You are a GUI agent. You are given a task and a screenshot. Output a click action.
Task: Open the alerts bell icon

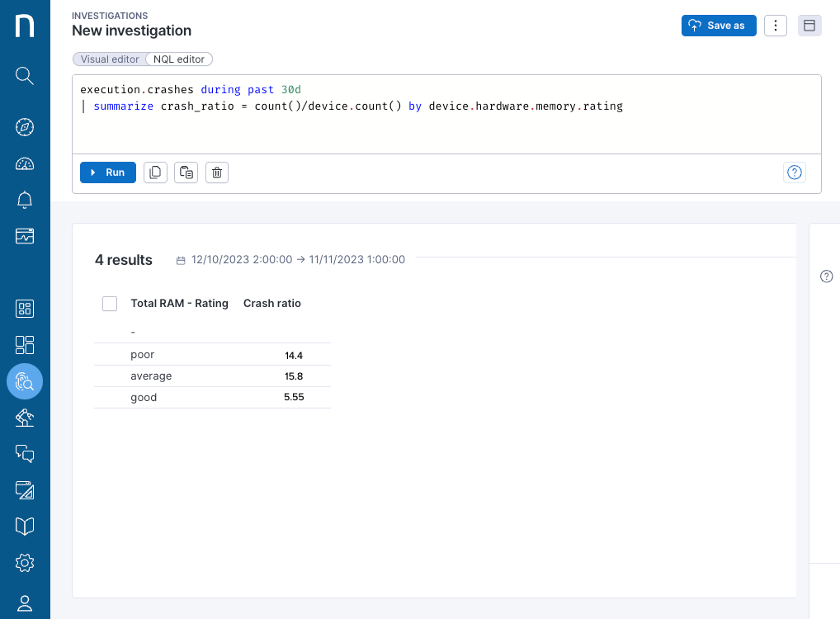pyautogui.click(x=25, y=200)
